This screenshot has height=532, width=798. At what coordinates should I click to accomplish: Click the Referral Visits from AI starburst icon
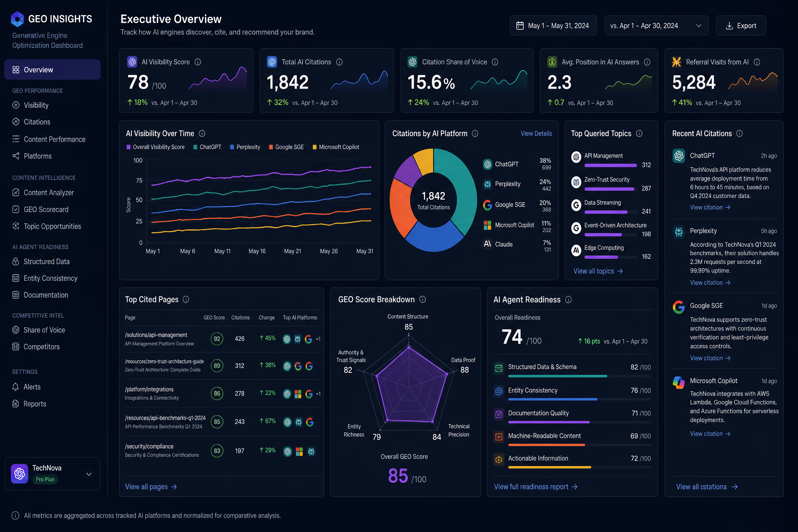[676, 62]
